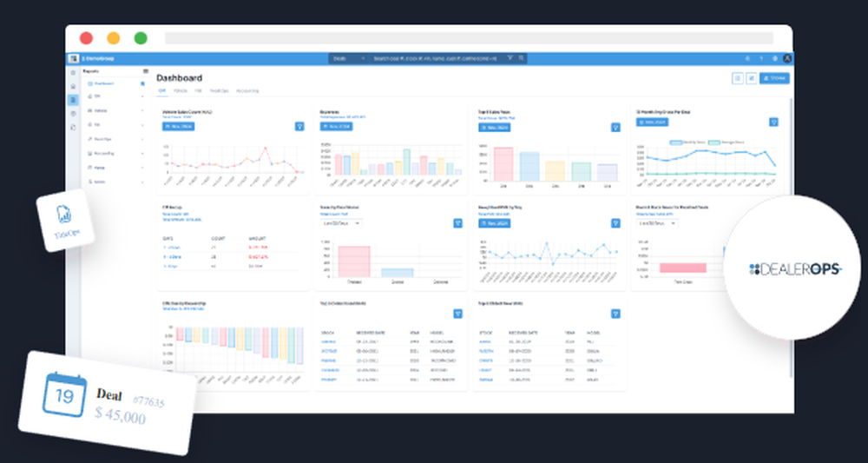
Task: Switch to the Accounting dashboard tab
Action: (247, 90)
